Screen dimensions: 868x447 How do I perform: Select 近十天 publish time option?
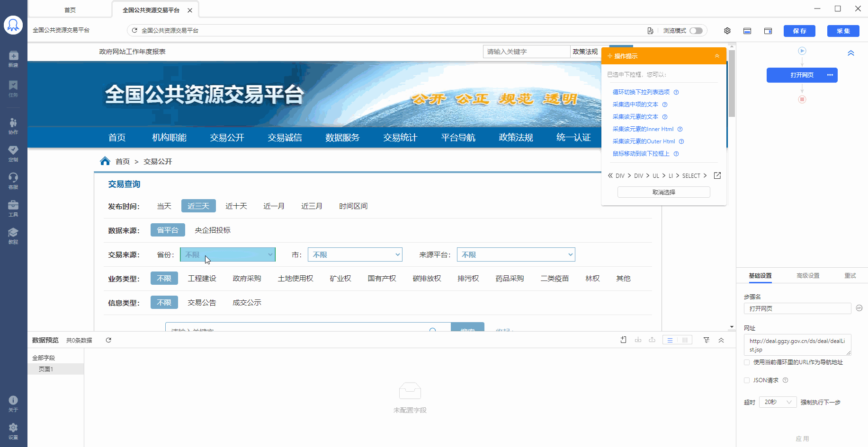pyautogui.click(x=236, y=206)
